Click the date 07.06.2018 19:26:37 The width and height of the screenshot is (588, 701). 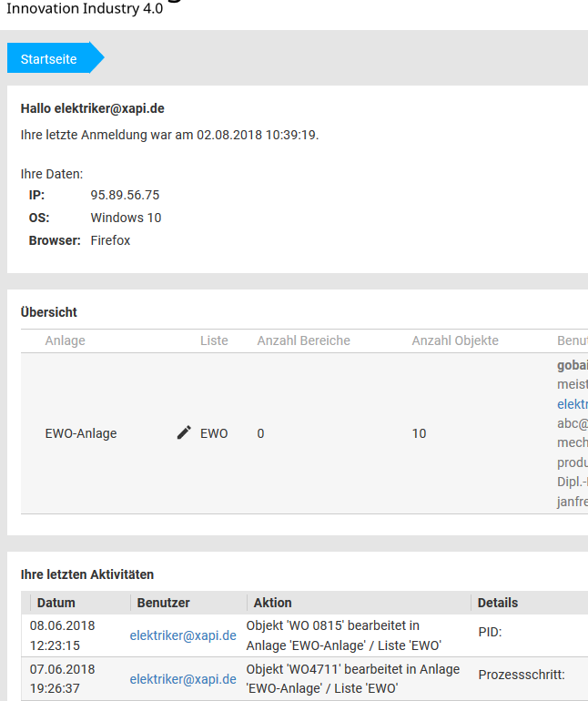coord(63,678)
